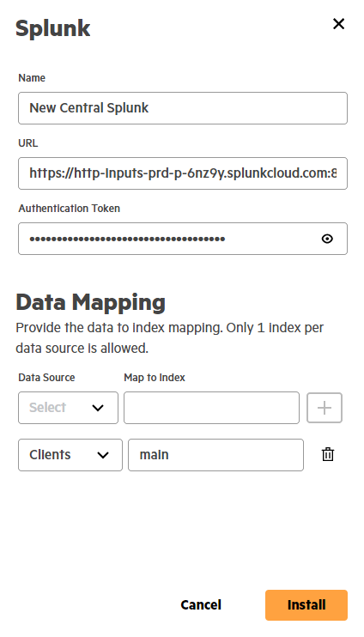This screenshot has height=637, width=364.
Task: Edit the Name field New Central Splunk
Action: 183,108
